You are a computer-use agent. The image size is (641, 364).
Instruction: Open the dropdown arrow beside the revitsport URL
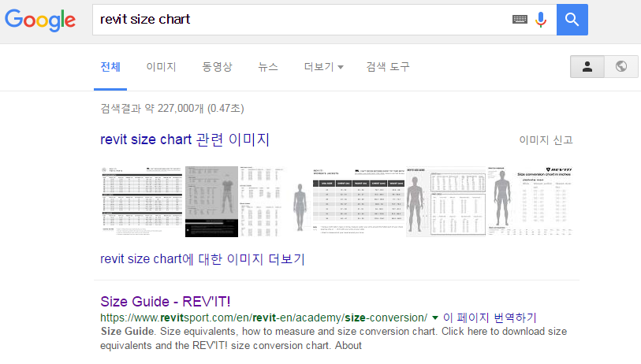pyautogui.click(x=435, y=318)
